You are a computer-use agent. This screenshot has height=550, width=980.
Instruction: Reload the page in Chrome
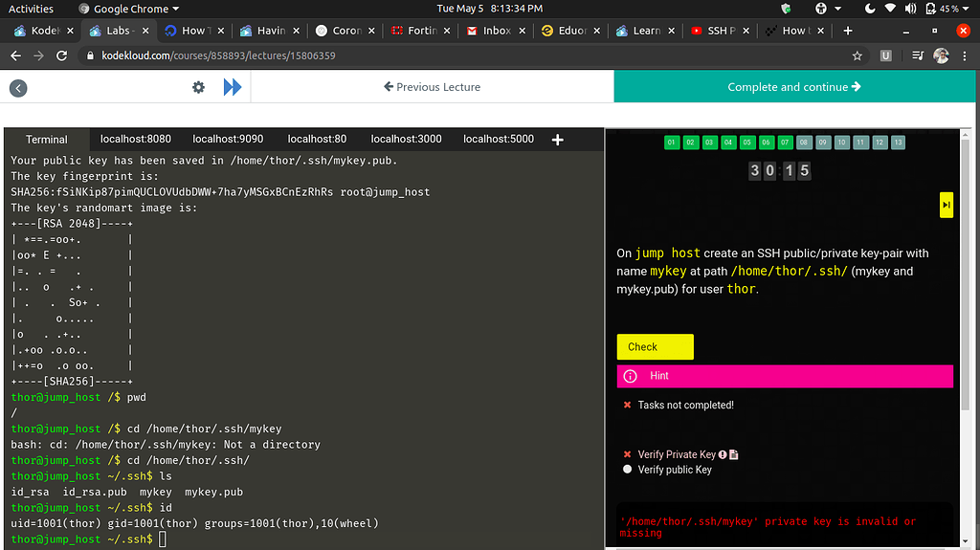[x=62, y=56]
